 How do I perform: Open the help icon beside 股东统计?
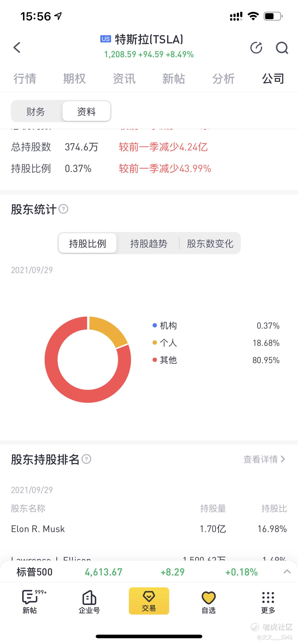(63, 209)
